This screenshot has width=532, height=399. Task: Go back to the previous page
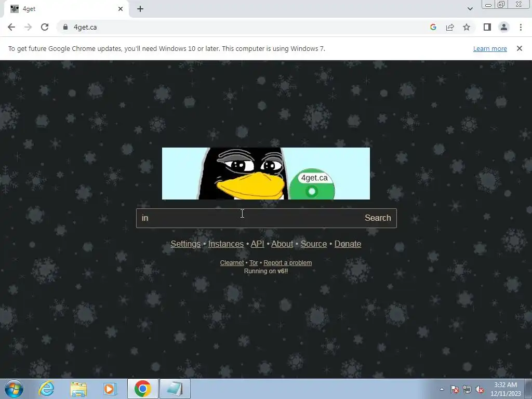point(11,27)
